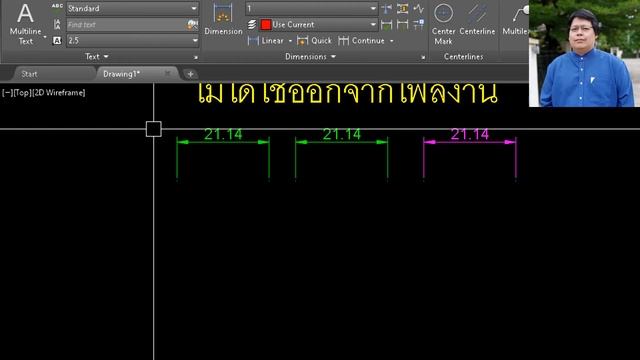The height and width of the screenshot is (360, 640).
Task: Open the 2.5 text height dropdown
Action: pyautogui.click(x=195, y=40)
